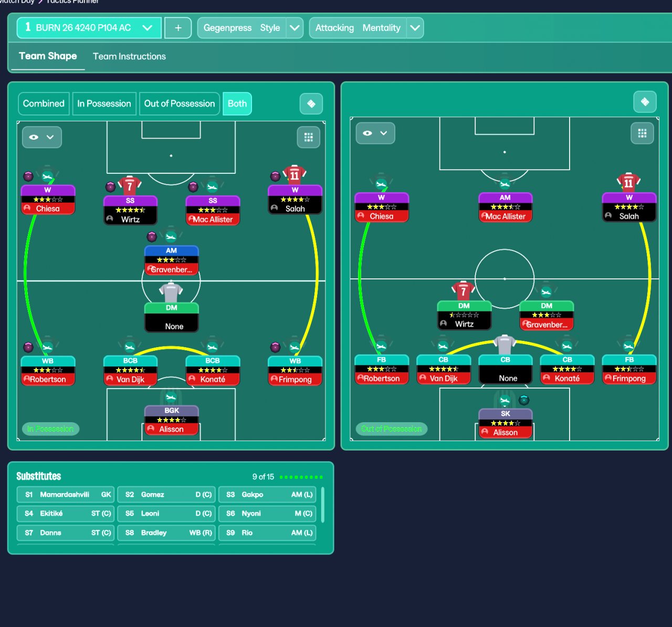
Task: Select substitute S9 Rio
Action: [x=267, y=532]
